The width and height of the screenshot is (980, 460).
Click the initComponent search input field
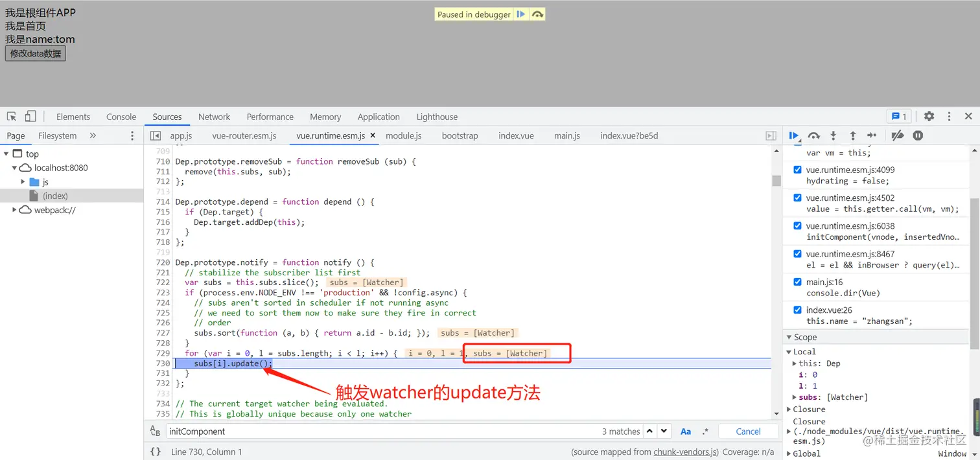tap(382, 431)
